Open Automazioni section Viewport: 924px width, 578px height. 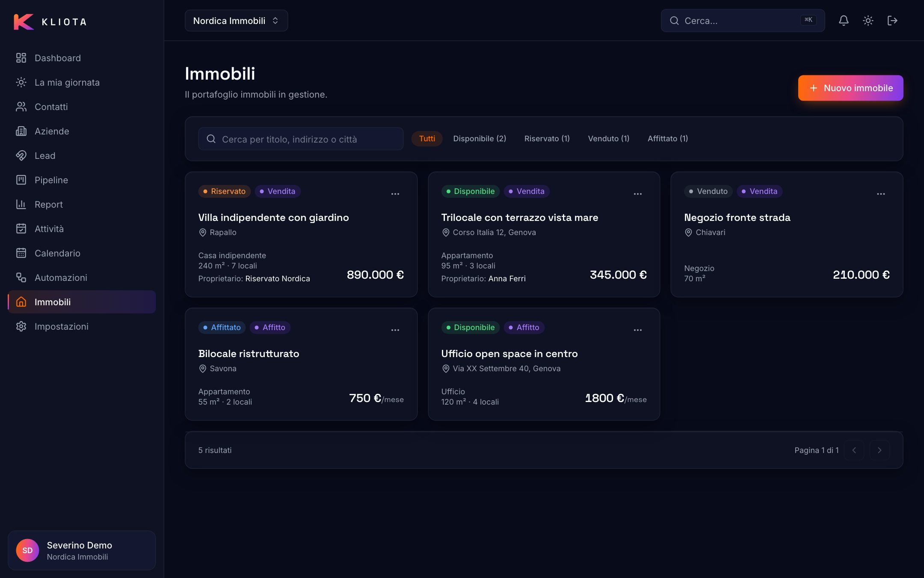(82, 277)
